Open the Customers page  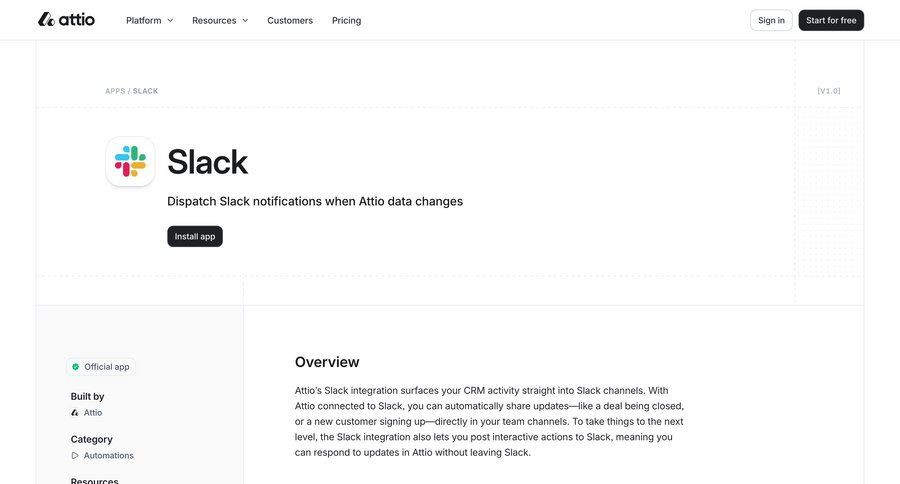290,20
